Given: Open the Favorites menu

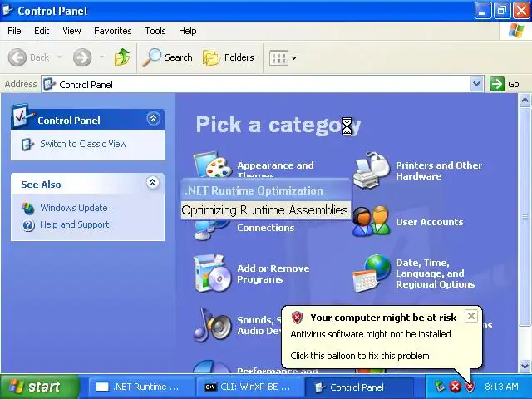Looking at the screenshot, I should (x=113, y=31).
